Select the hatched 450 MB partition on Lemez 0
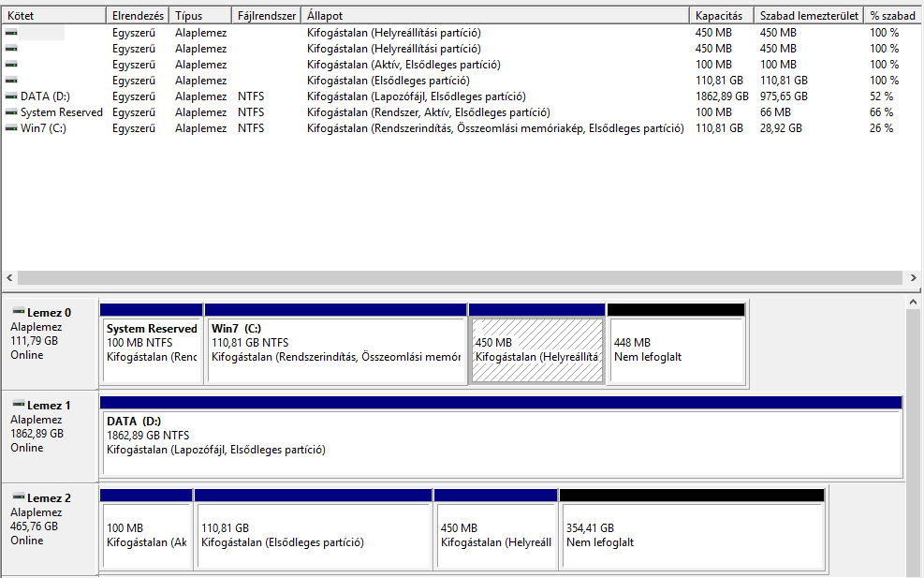This screenshot has height=578, width=924. 536,345
